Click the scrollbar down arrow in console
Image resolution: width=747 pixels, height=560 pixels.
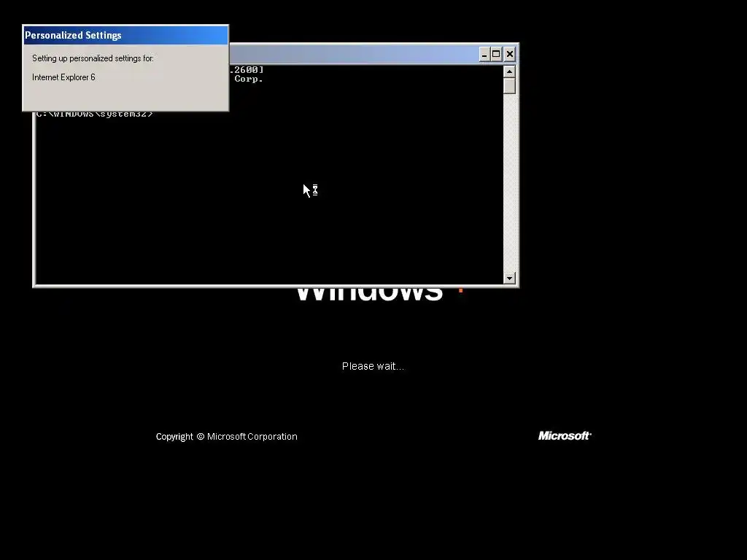pyautogui.click(x=509, y=278)
